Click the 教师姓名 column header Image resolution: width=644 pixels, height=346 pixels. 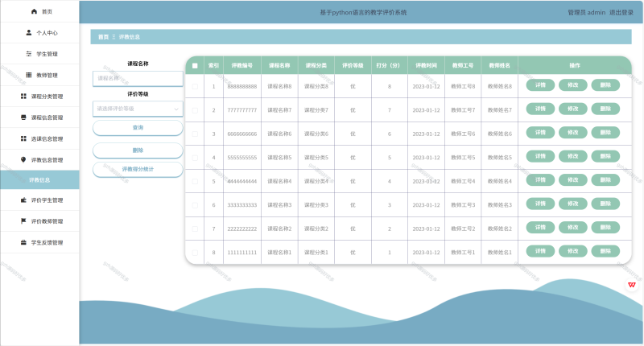tap(499, 66)
